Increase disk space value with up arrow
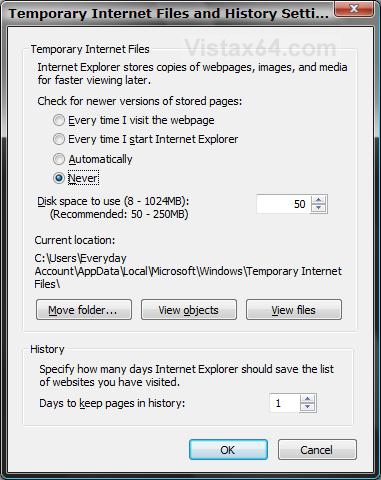381x480 pixels. pos(319,200)
